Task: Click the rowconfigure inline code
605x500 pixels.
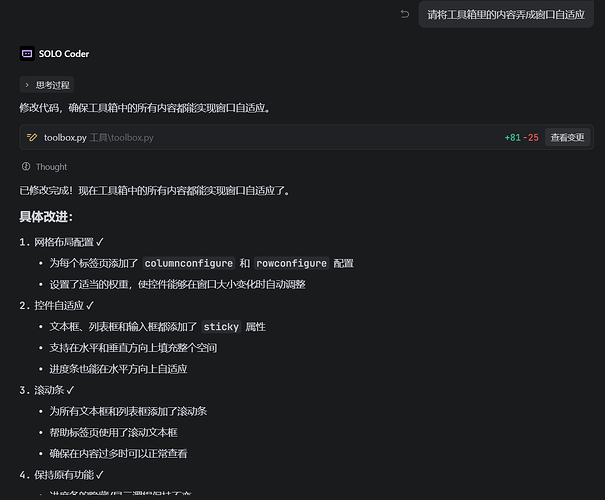Action: [291, 263]
